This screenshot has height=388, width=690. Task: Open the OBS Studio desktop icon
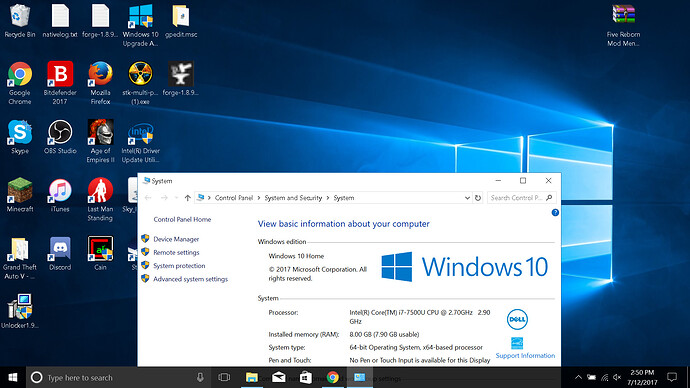click(x=60, y=137)
